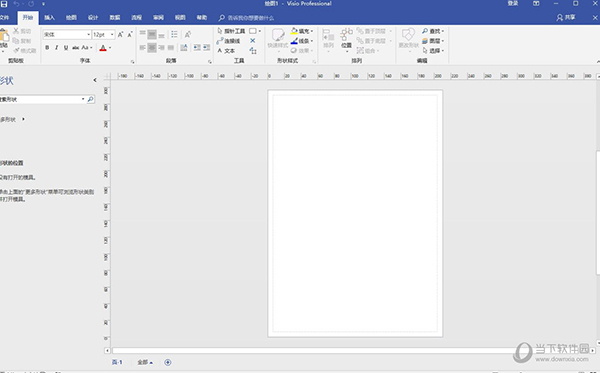The height and width of the screenshot is (373, 600).
Task: Pick the Text Block tool below the X
Action: click(x=253, y=50)
